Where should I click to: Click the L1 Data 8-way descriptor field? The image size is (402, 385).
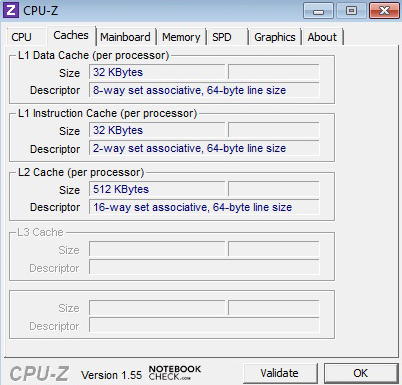[x=204, y=90]
